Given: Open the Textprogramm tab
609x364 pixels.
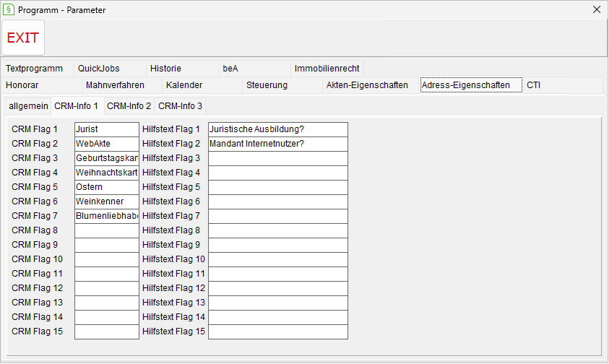Looking at the screenshot, I should pyautogui.click(x=38, y=69).
